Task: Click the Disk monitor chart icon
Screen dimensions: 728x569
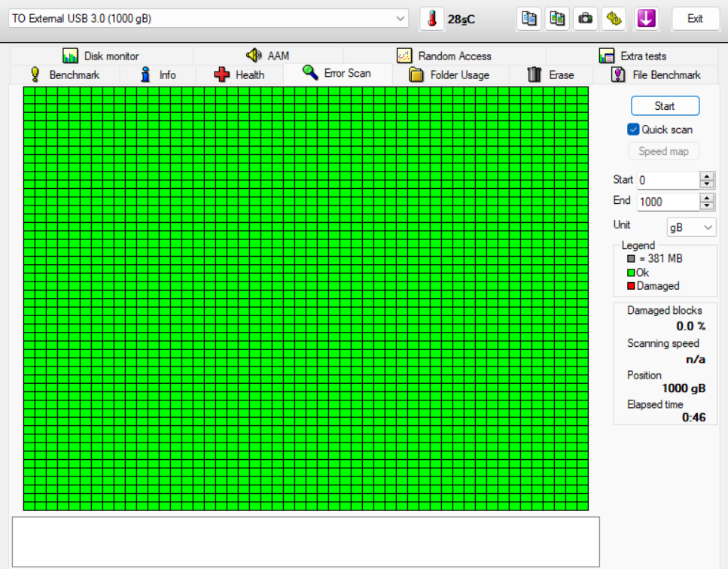Action: point(70,56)
